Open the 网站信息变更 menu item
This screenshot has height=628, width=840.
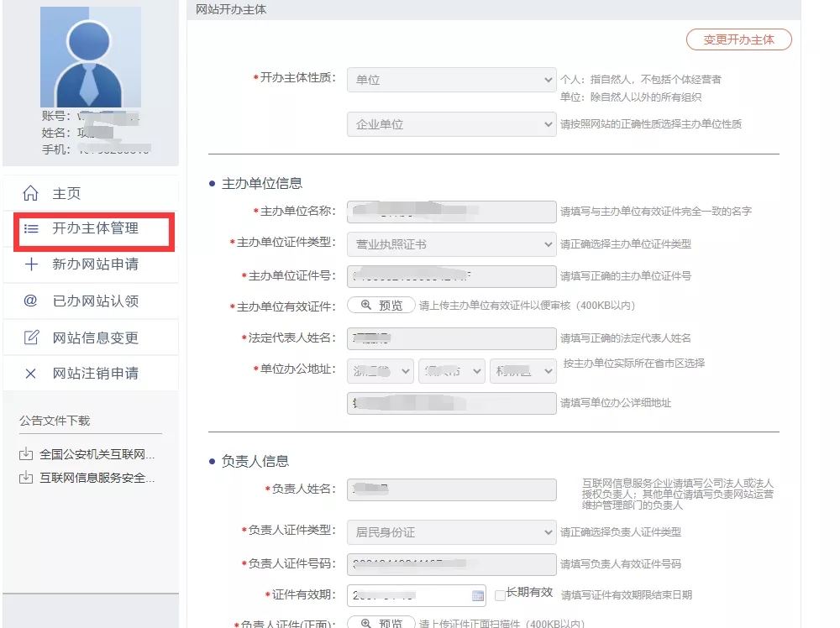coord(95,338)
